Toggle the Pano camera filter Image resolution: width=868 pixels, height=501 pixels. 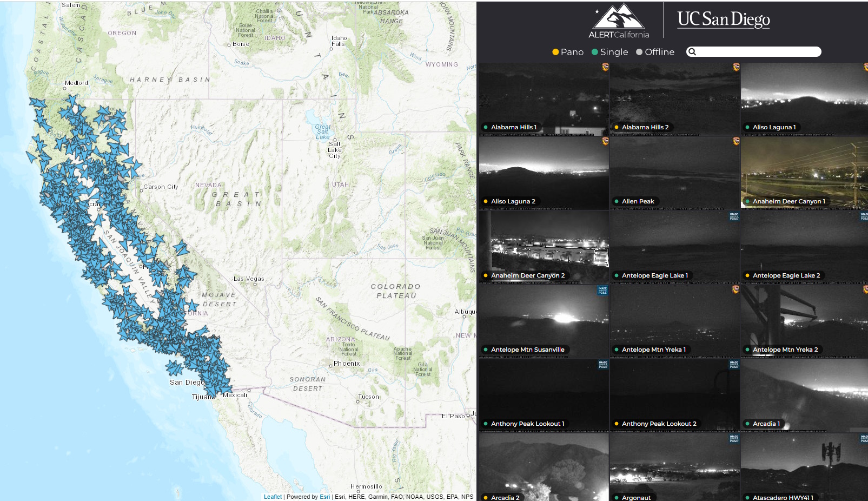click(x=567, y=52)
